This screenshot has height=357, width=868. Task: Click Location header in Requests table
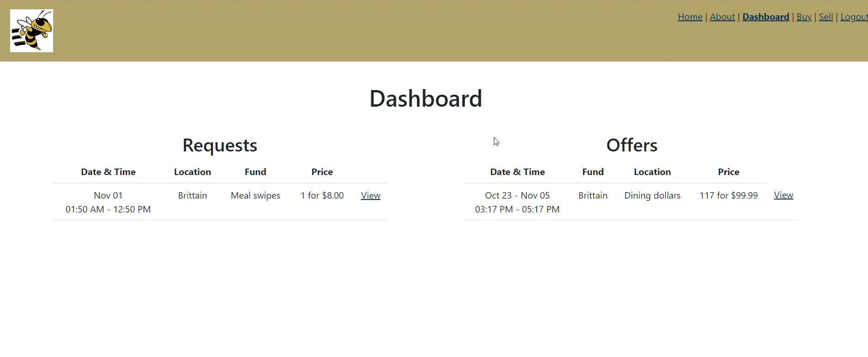click(192, 172)
